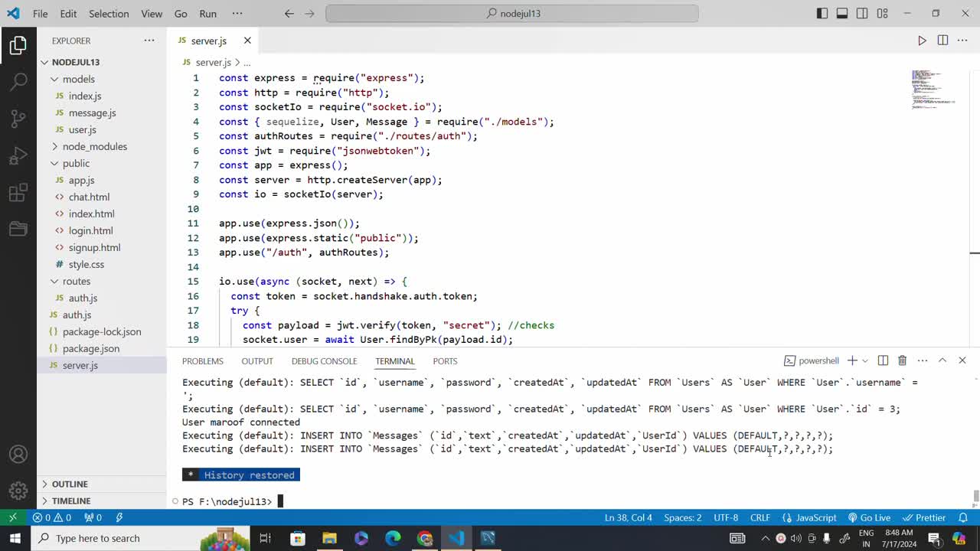Open Run and Debug view
The width and height of the screenshot is (980, 551).
point(18,156)
